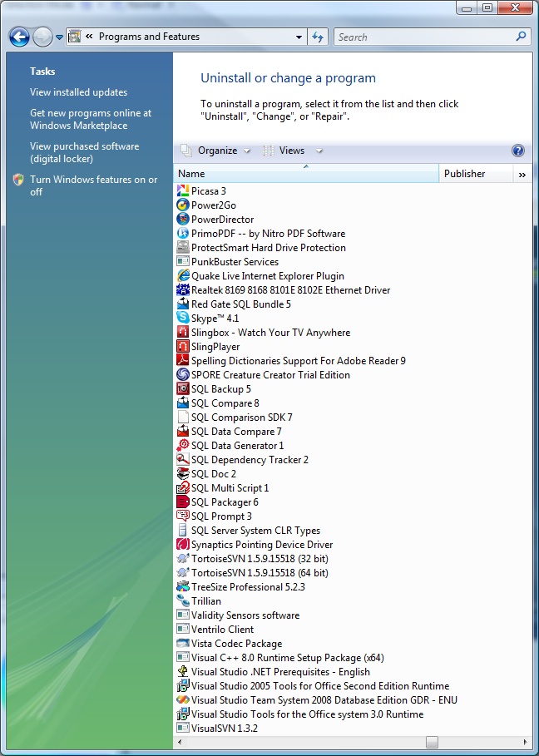Click the Forward navigation button
The image size is (539, 756).
pos(42,37)
